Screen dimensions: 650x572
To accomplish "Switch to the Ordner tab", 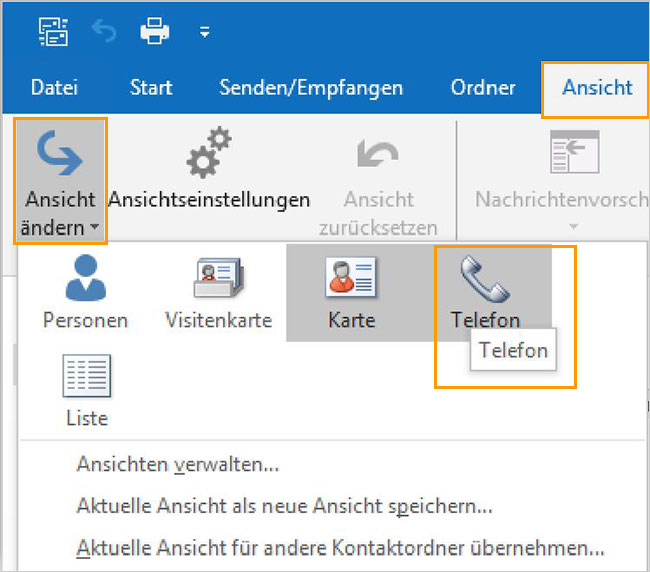I will (x=483, y=88).
